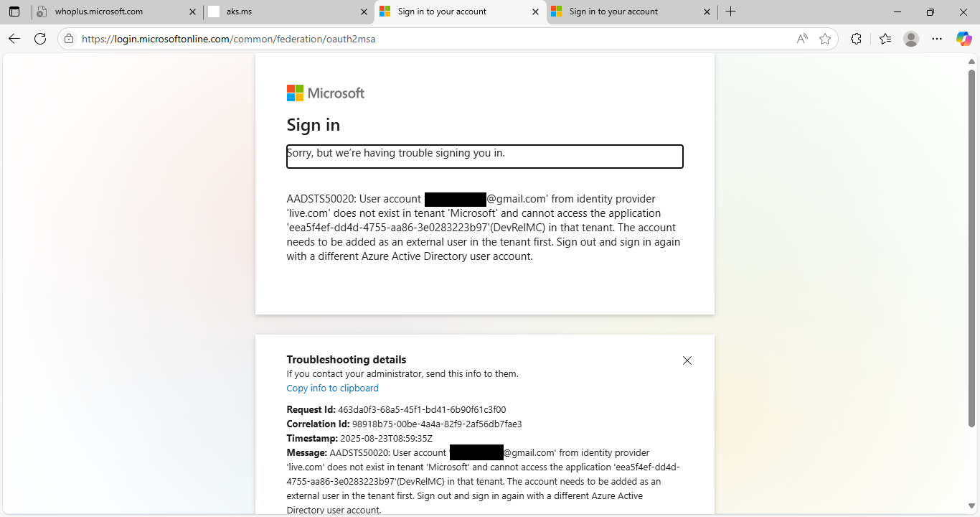Viewport: 980px width, 517px height.
Task: Minimize the browser window
Action: (897, 11)
